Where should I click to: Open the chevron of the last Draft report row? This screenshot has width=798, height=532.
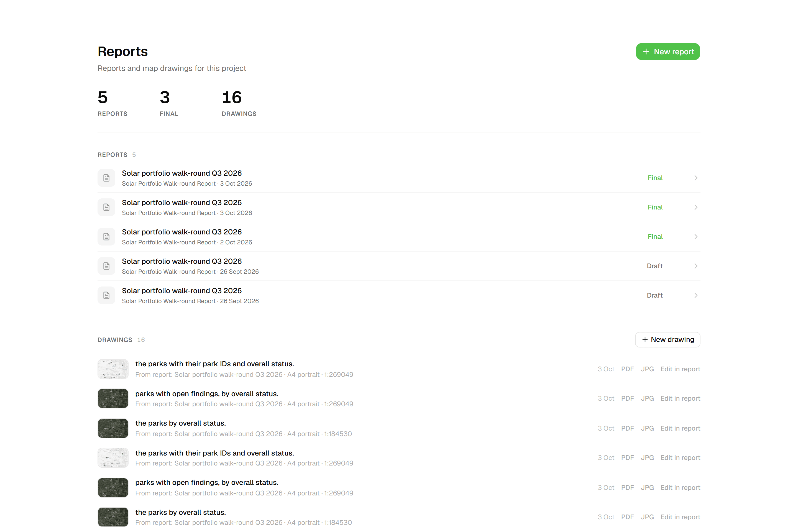click(695, 295)
